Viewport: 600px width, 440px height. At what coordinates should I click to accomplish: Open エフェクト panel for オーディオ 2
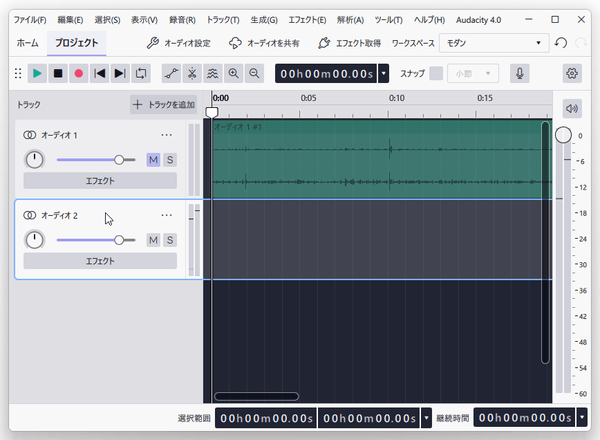point(100,261)
